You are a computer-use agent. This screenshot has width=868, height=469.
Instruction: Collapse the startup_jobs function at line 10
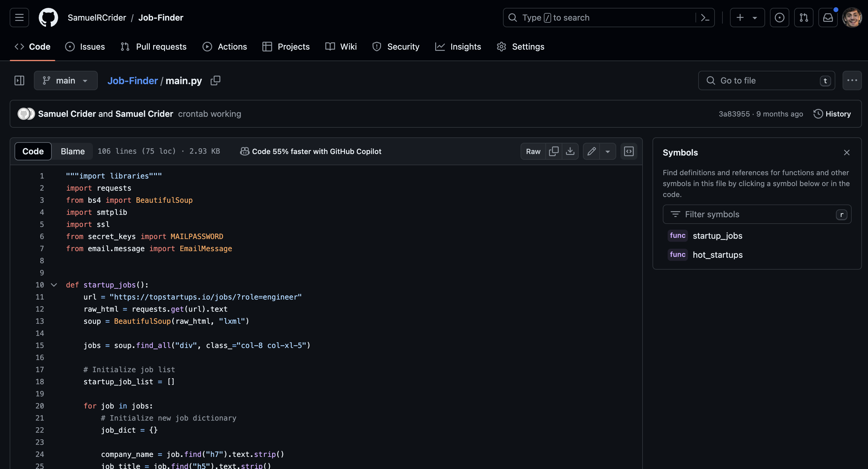[54, 285]
